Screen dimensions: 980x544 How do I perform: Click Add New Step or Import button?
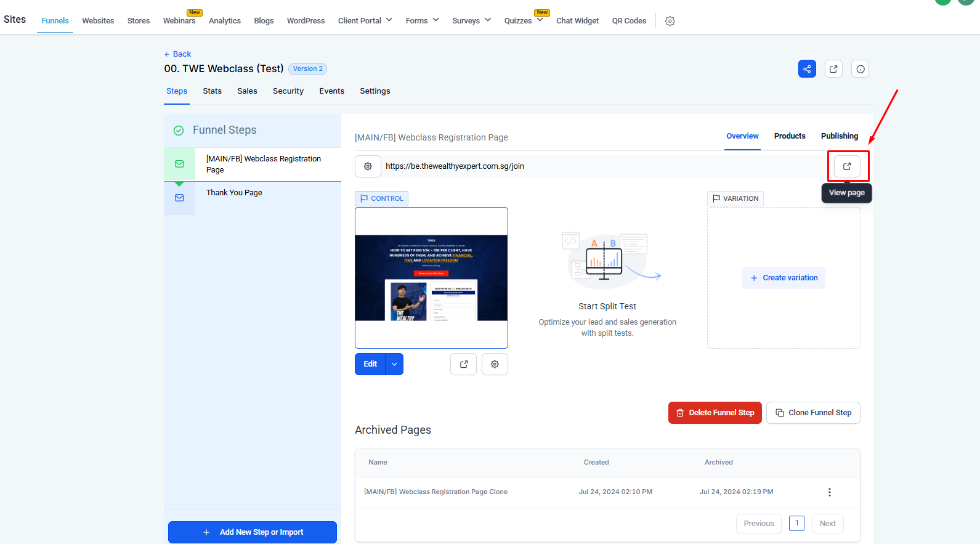(x=253, y=532)
